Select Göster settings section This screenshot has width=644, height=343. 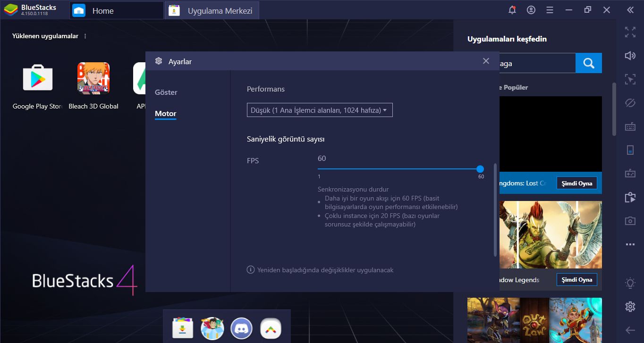[x=166, y=92]
